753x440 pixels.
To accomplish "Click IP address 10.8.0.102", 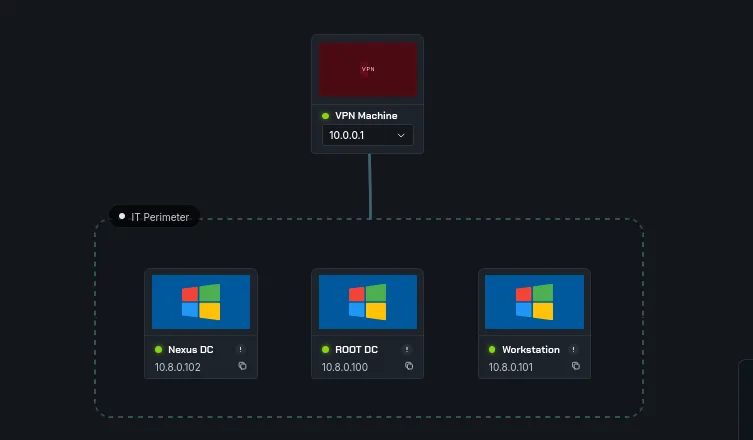I will point(178,367).
